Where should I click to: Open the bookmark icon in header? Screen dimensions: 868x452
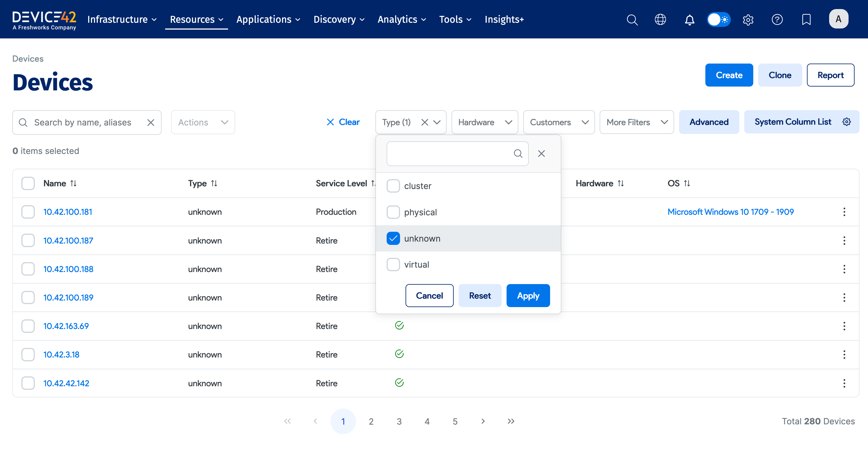point(806,19)
